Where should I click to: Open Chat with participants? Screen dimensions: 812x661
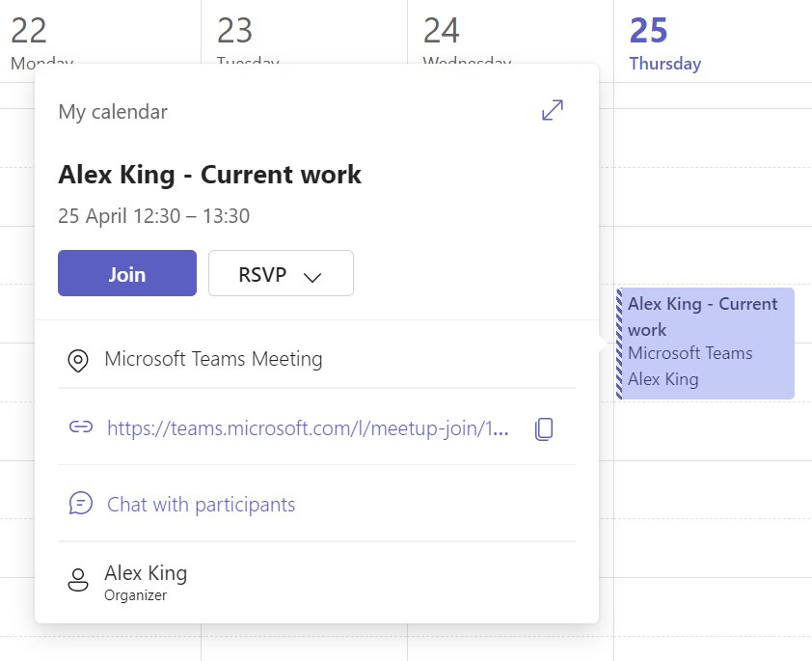(x=201, y=504)
